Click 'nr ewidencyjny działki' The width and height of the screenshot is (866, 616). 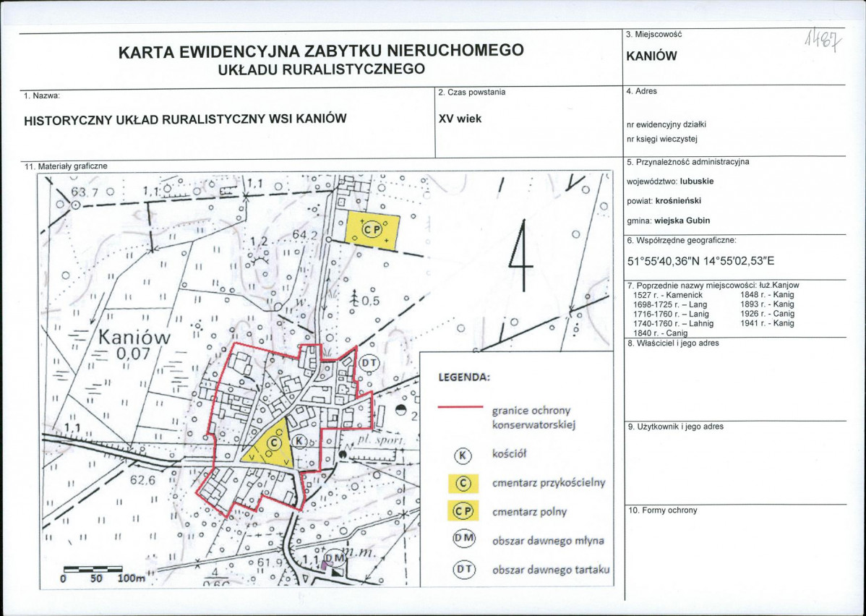tap(666, 125)
